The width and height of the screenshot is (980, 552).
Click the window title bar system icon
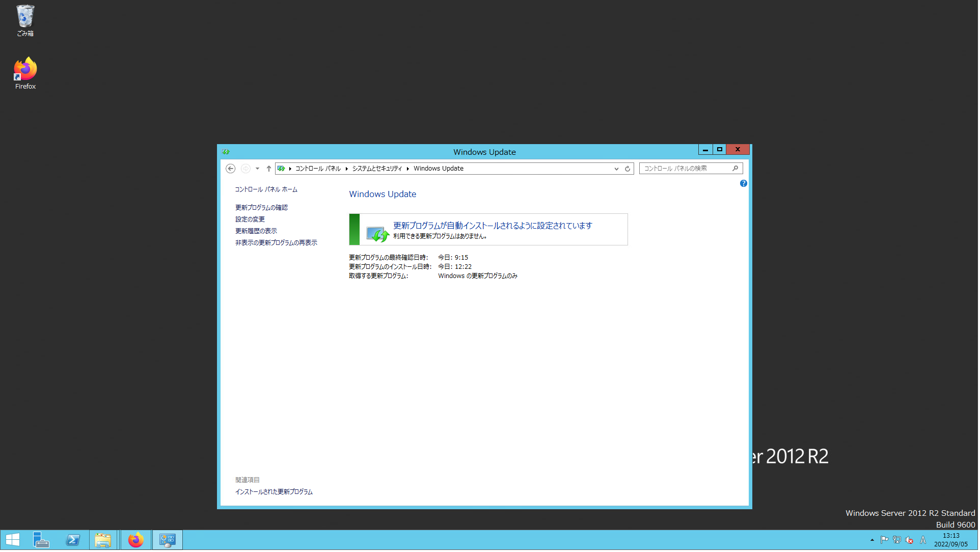[x=226, y=152]
